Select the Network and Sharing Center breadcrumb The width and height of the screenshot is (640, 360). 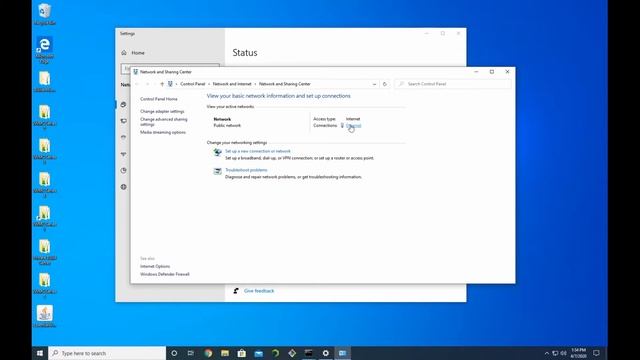point(284,84)
